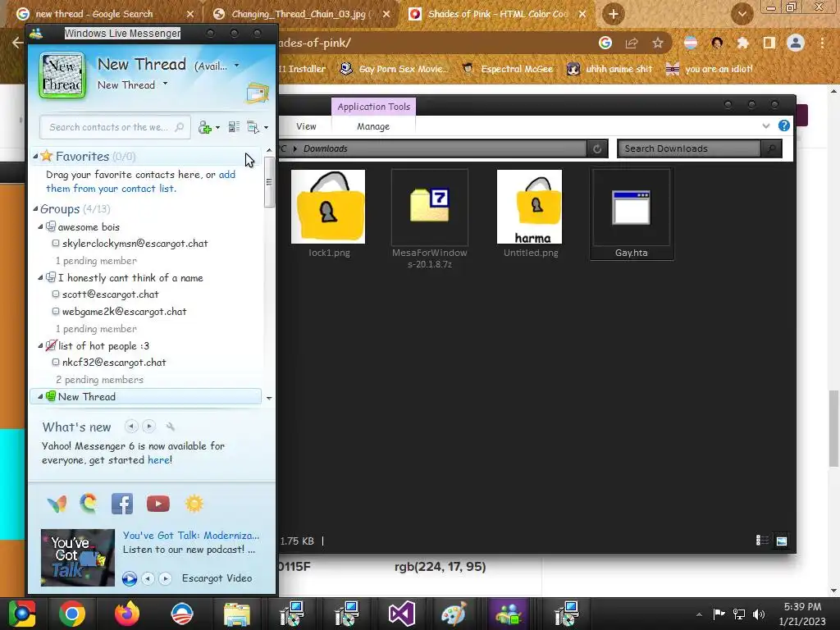Open the personal message dropdown arrow
Screen dimensions: 840x630
point(165,84)
